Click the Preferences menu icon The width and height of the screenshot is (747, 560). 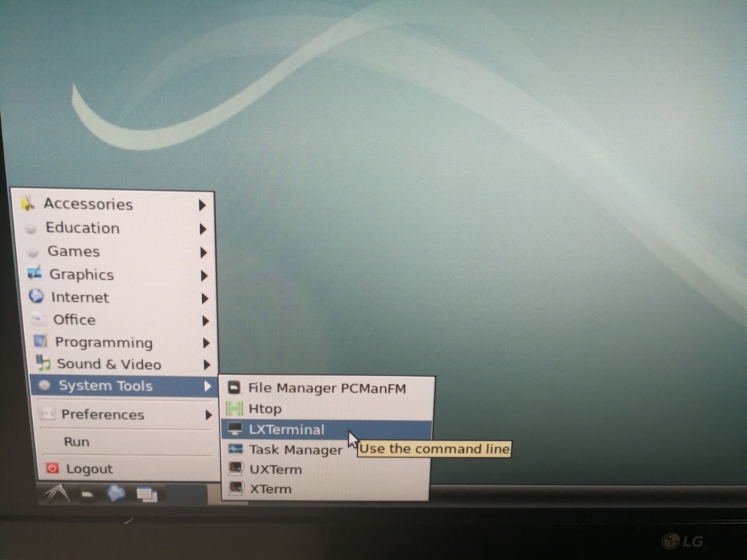47,414
